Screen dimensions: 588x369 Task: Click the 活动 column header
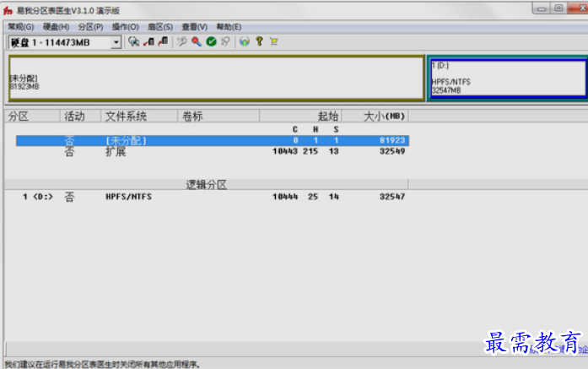(x=80, y=117)
